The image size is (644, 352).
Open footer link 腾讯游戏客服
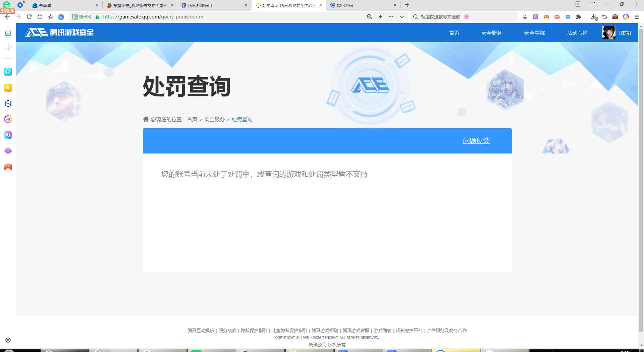click(356, 331)
